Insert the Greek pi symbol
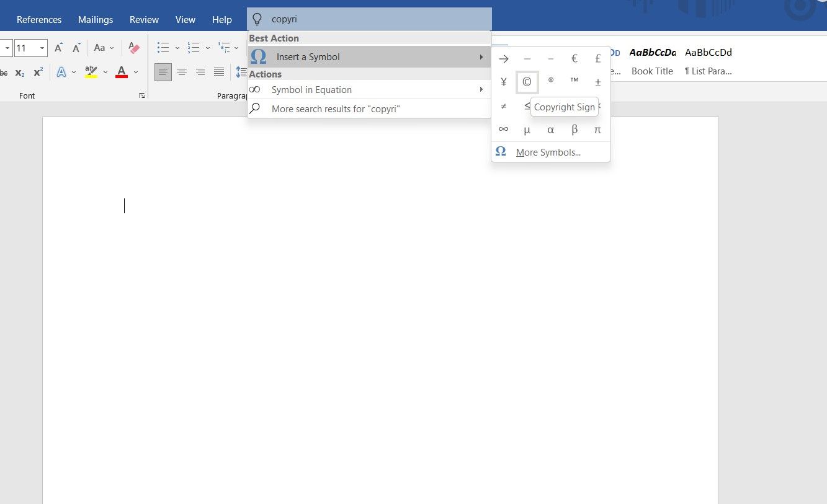This screenshot has height=504, width=827. 597,130
